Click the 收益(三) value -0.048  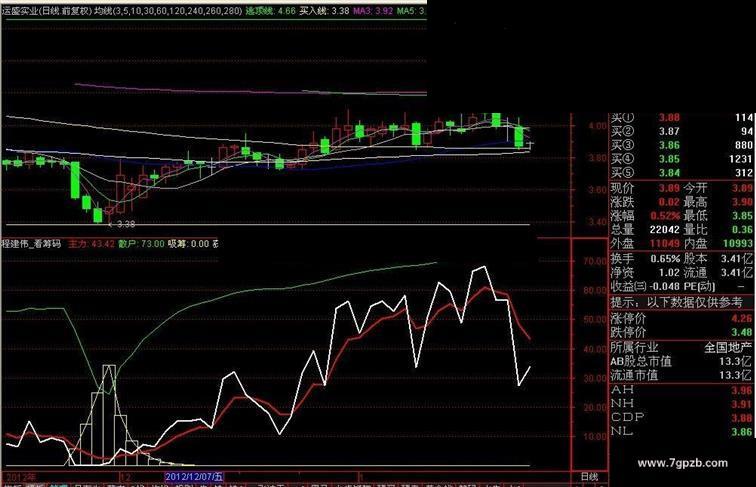664,286
